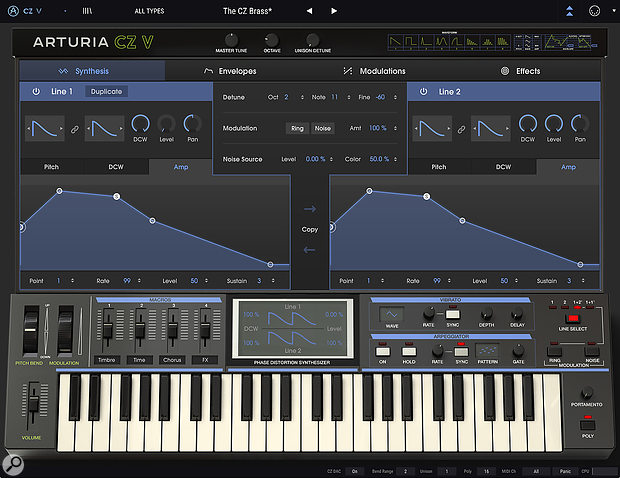Click the Timbre macro label

tap(107, 360)
